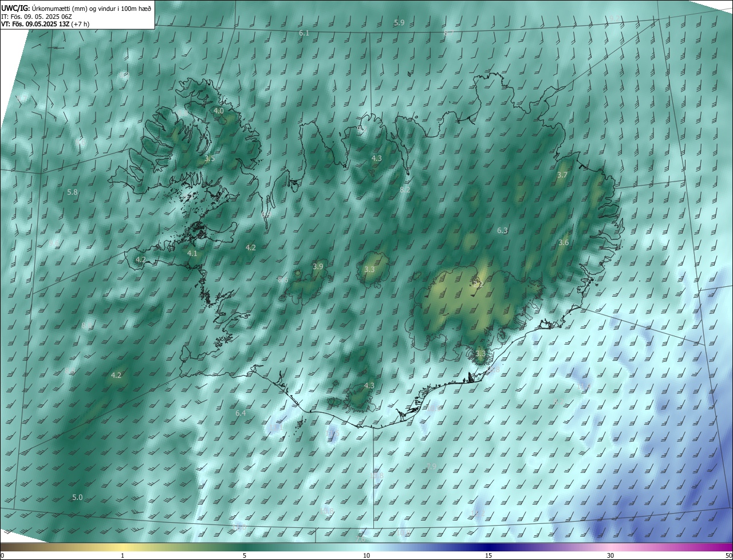
Task: Click the "30" tick on the color scale
Action: [610, 556]
